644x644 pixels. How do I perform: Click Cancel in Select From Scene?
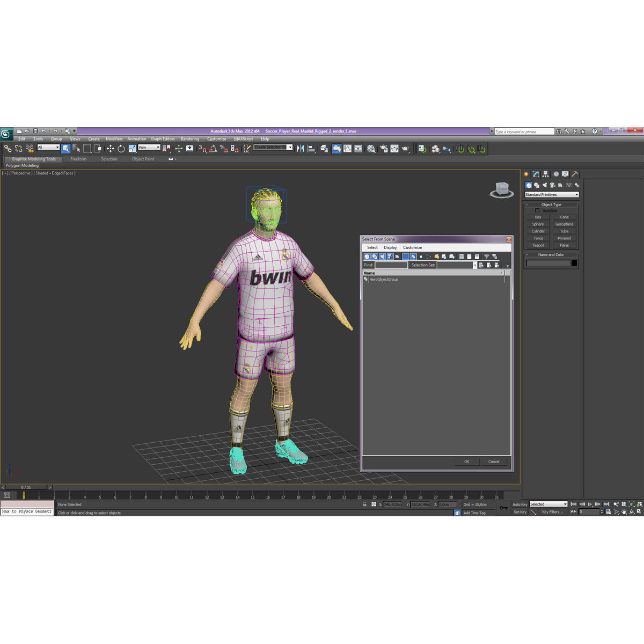point(494,462)
